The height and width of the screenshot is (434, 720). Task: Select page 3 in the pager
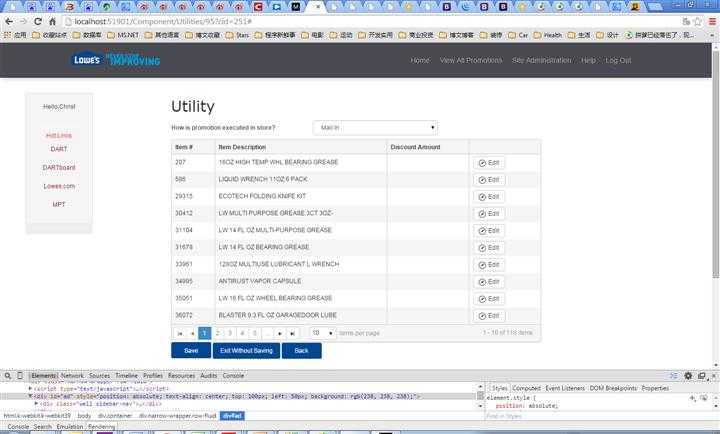click(230, 333)
